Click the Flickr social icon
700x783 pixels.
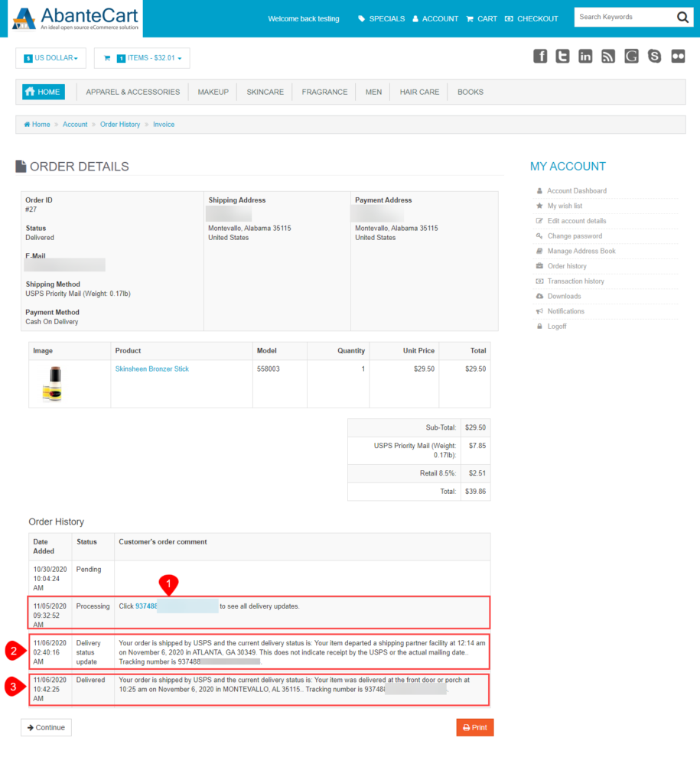coord(678,56)
